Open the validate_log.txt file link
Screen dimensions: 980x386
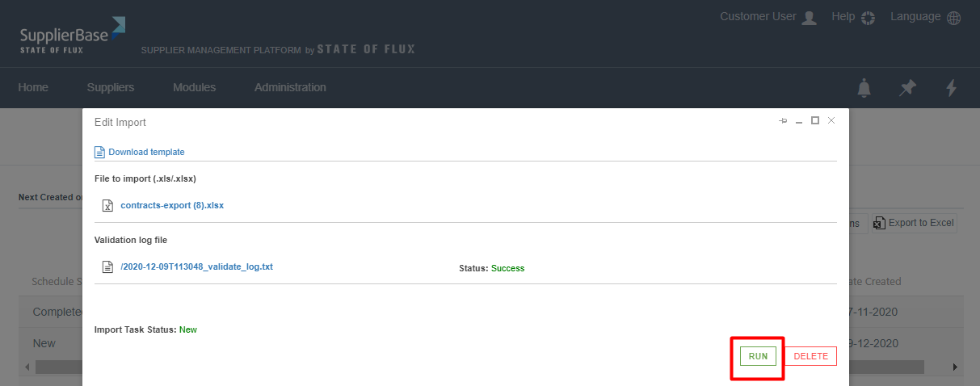click(197, 266)
